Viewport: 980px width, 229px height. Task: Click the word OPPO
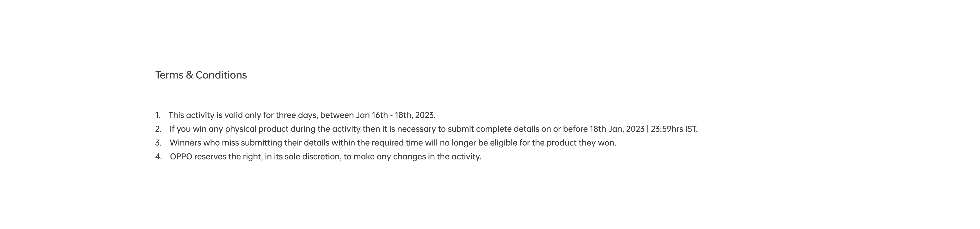181,157
